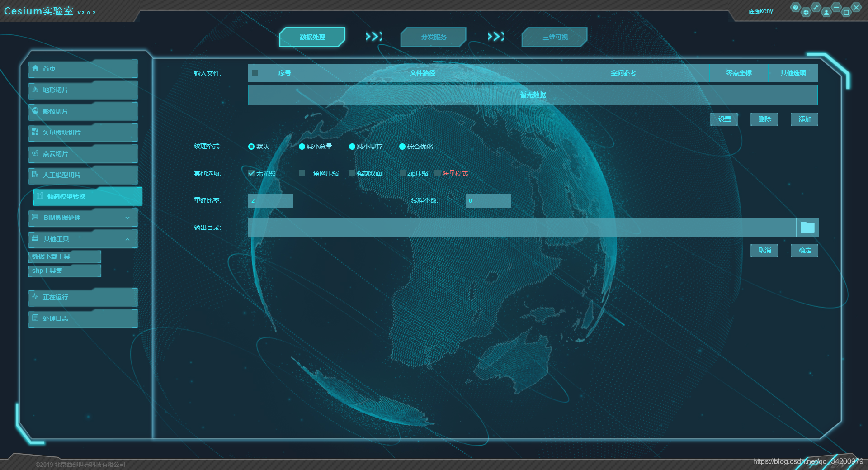
Task: Click the pulse icon beside 正在运行
Action: 35,297
